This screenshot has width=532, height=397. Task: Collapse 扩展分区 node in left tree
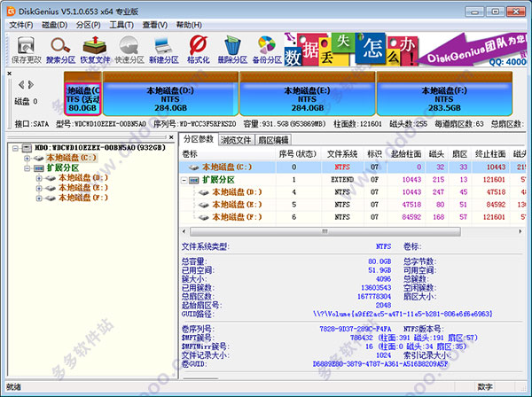click(x=27, y=168)
